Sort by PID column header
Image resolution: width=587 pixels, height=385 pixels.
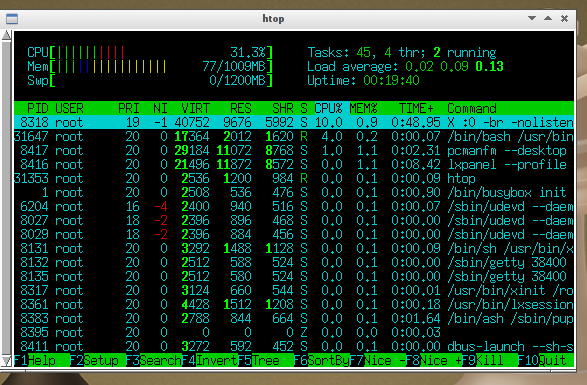(38, 109)
